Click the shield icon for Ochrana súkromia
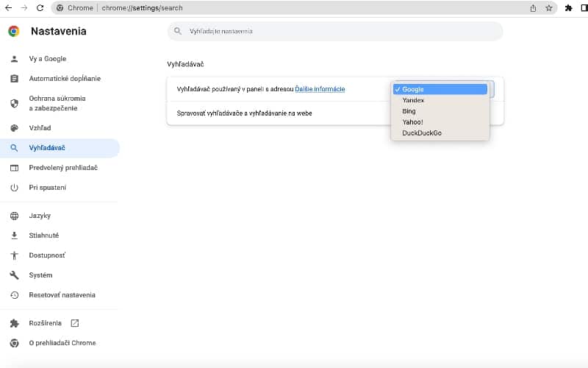The image size is (588, 368). tap(14, 103)
